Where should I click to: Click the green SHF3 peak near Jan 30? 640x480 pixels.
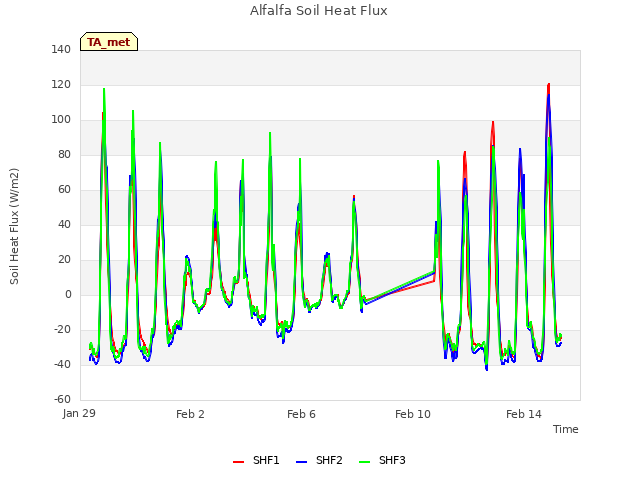(x=104, y=89)
